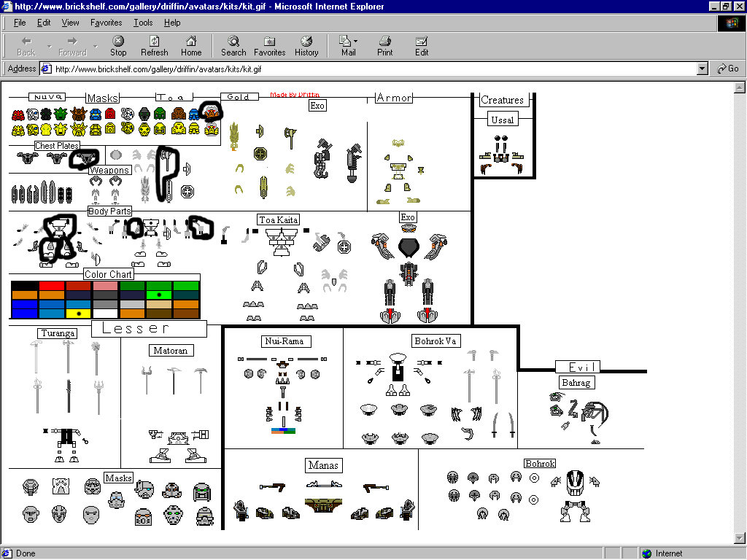Open the Search pane from the toolbar
The image size is (747, 560).
coord(233,46)
